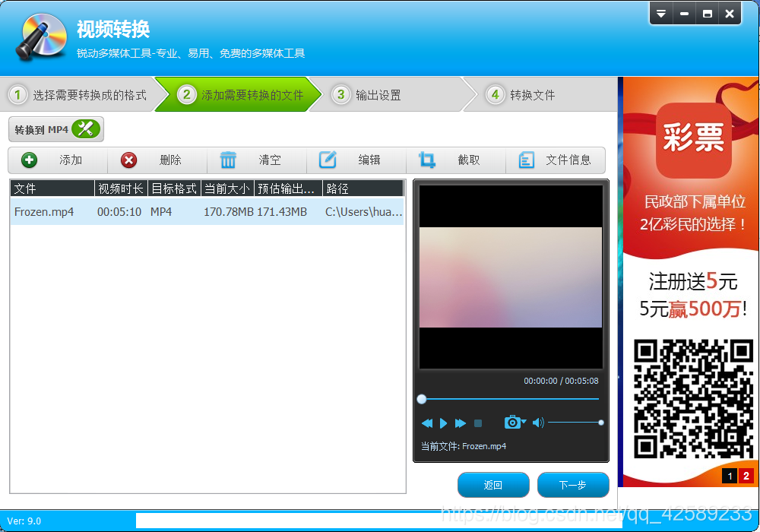Image resolution: width=760 pixels, height=532 pixels.
Task: Close the video converter window
Action: pos(730,14)
